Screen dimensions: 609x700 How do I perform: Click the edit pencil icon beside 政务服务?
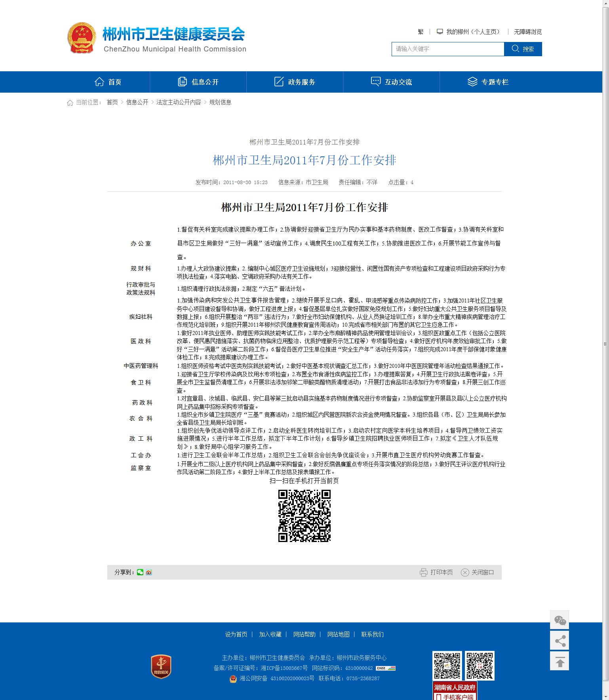point(279,82)
